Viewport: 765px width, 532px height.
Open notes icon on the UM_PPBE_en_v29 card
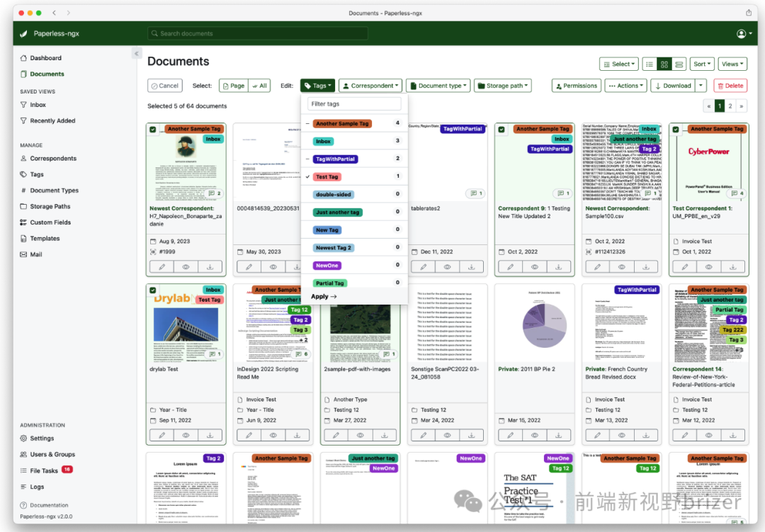tap(737, 193)
